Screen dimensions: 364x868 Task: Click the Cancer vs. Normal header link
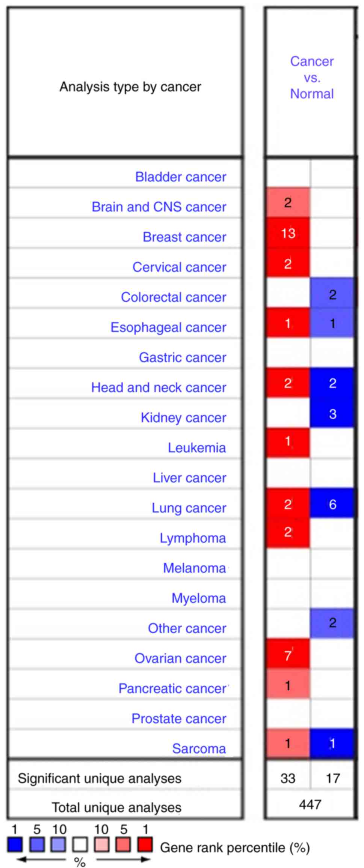pos(311,77)
